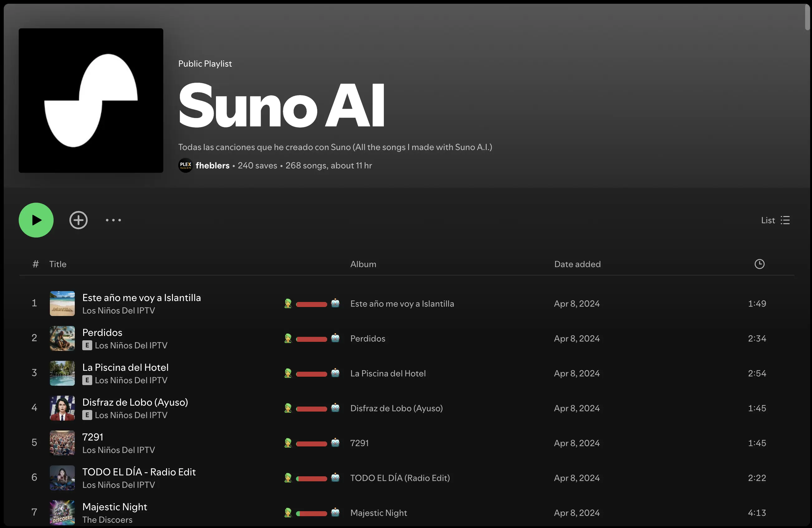Click the explicit E badge on Perdidos
The height and width of the screenshot is (528, 812).
pos(87,345)
